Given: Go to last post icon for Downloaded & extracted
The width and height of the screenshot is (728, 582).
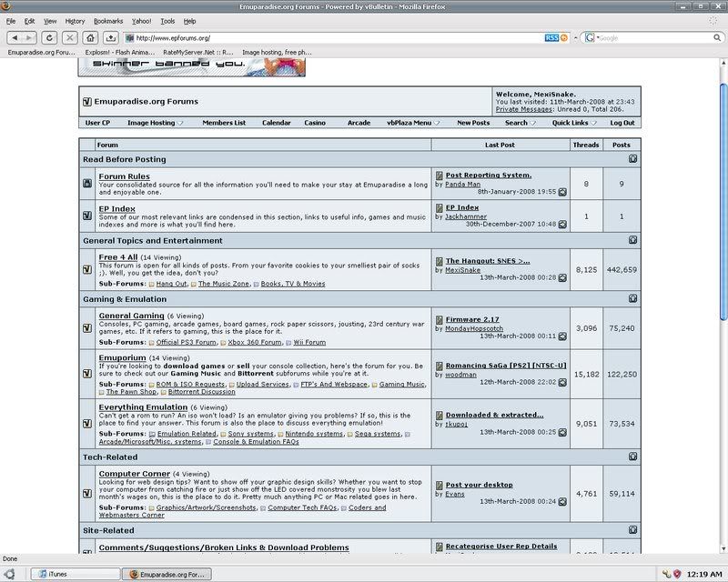Looking at the screenshot, I should pos(562,432).
